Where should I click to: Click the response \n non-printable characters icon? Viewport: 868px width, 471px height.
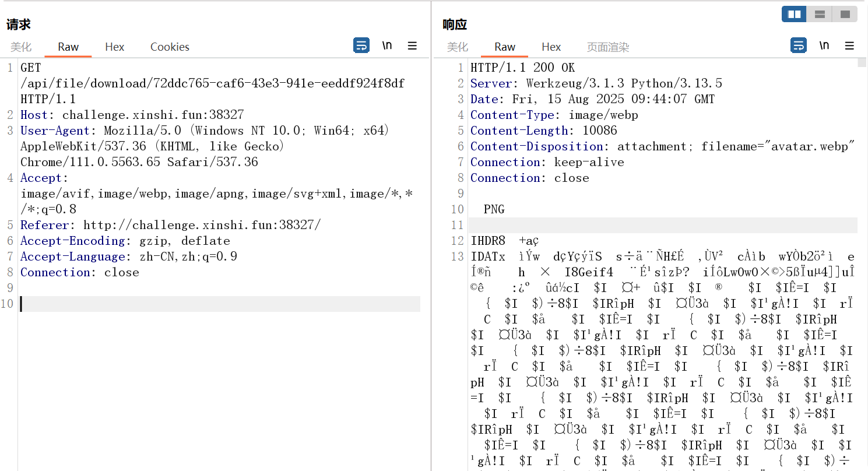(824, 45)
